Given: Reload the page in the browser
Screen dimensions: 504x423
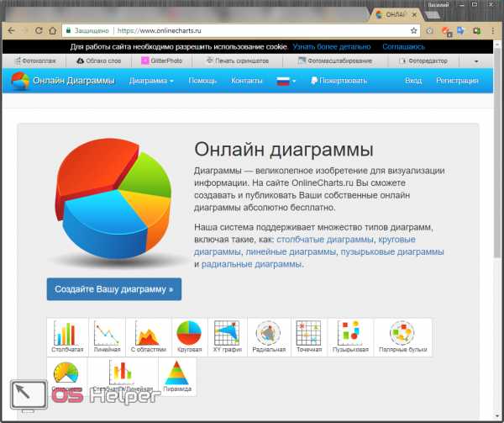Looking at the screenshot, I should tap(39, 30).
